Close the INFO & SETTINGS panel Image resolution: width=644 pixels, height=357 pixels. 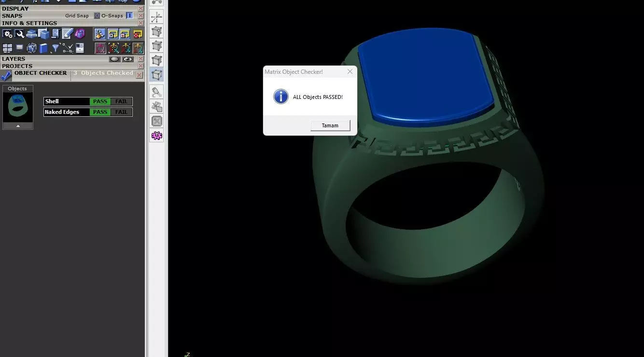pyautogui.click(x=140, y=23)
